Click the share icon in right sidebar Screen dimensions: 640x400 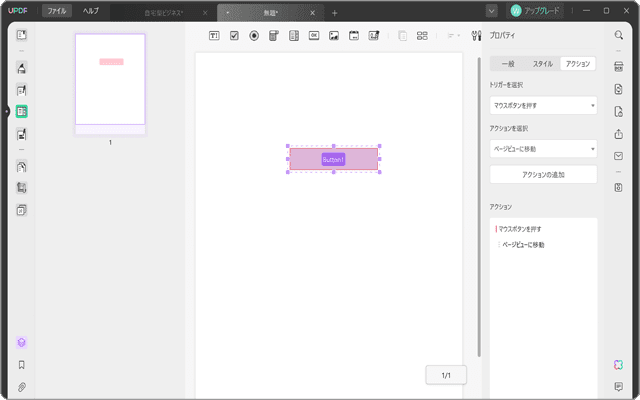618,133
